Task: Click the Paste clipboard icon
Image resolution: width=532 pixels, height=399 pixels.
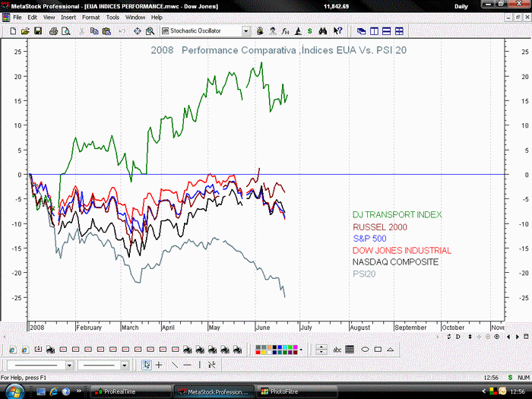Action: 106,31
